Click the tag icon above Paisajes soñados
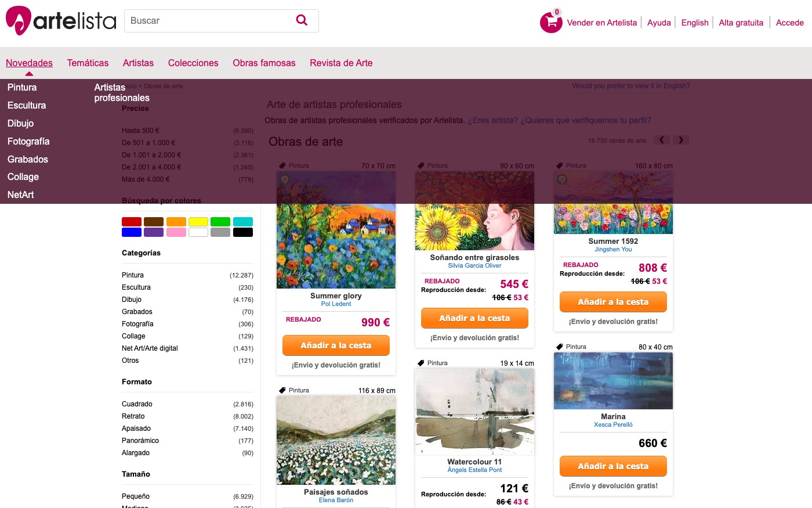Image resolution: width=812 pixels, height=508 pixels. coord(282,390)
